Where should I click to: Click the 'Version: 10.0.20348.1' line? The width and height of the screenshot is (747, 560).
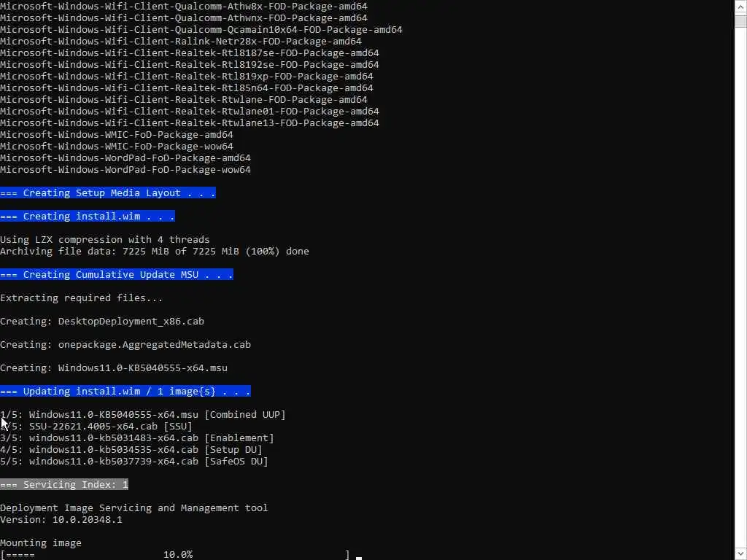tap(61, 519)
